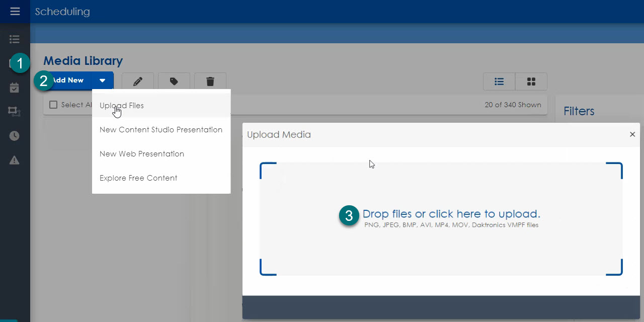Click the Add New button

pos(69,80)
